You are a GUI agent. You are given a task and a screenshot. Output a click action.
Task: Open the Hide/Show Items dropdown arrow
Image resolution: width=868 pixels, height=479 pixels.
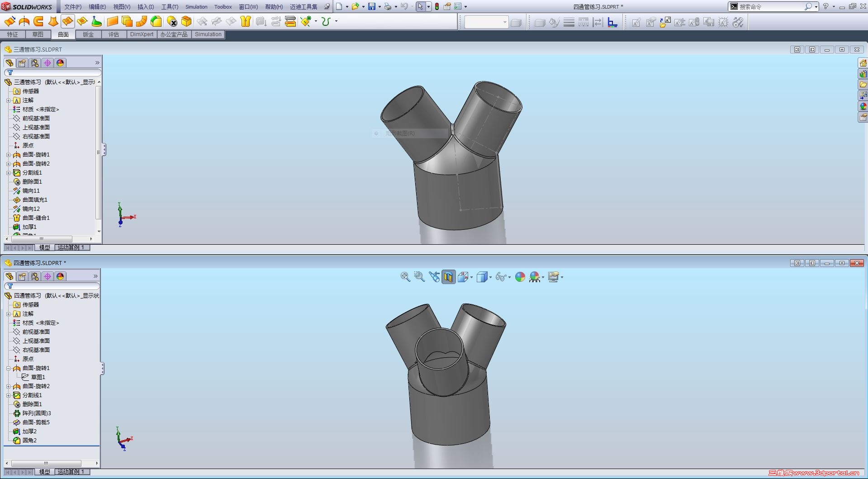pos(510,277)
